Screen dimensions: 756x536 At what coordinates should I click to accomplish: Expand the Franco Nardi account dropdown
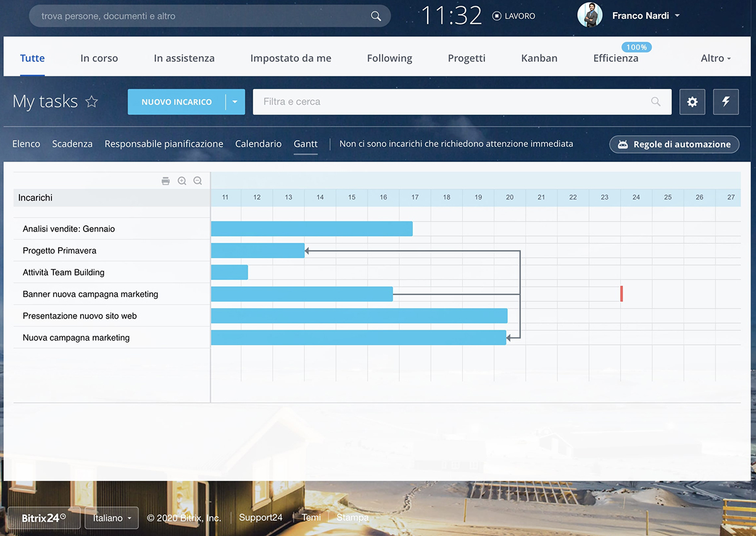(x=678, y=16)
